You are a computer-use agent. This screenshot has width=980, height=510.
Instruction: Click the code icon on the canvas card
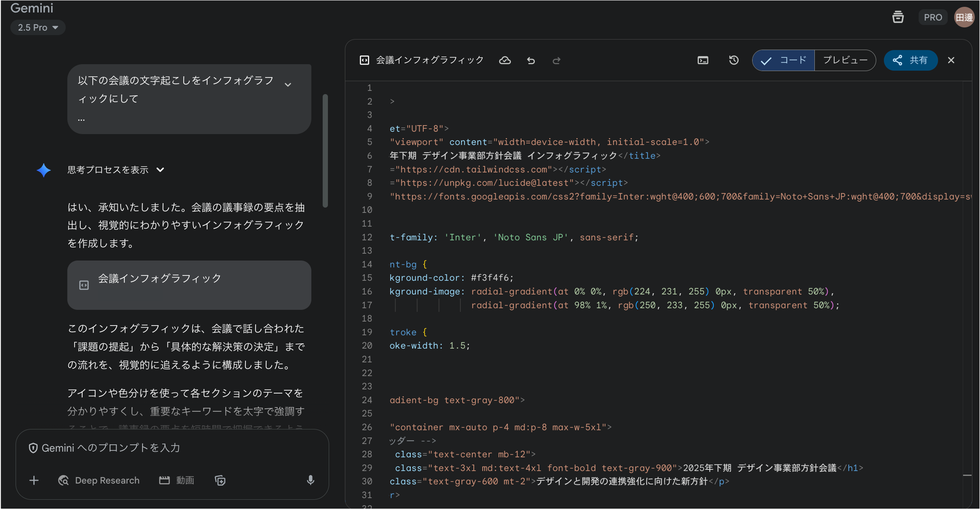tap(84, 285)
